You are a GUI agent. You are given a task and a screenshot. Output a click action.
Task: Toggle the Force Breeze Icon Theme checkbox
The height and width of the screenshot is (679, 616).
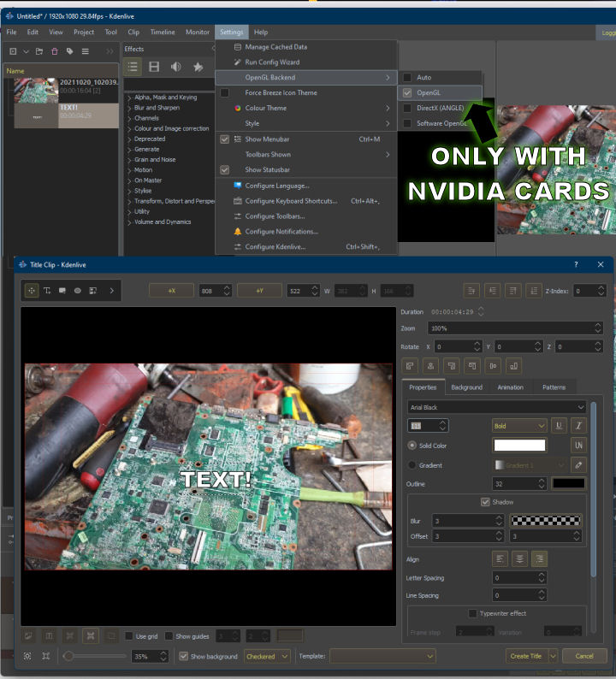point(224,92)
